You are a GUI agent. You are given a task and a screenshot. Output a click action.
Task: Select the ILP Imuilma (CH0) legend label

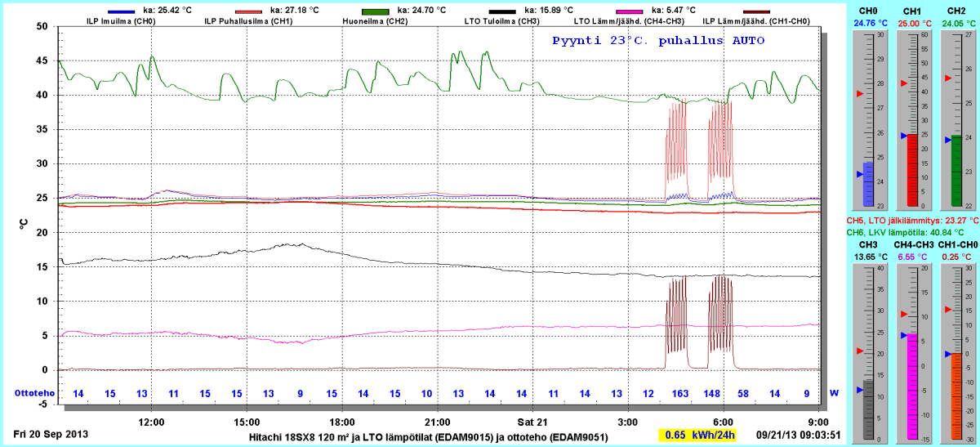pos(121,21)
